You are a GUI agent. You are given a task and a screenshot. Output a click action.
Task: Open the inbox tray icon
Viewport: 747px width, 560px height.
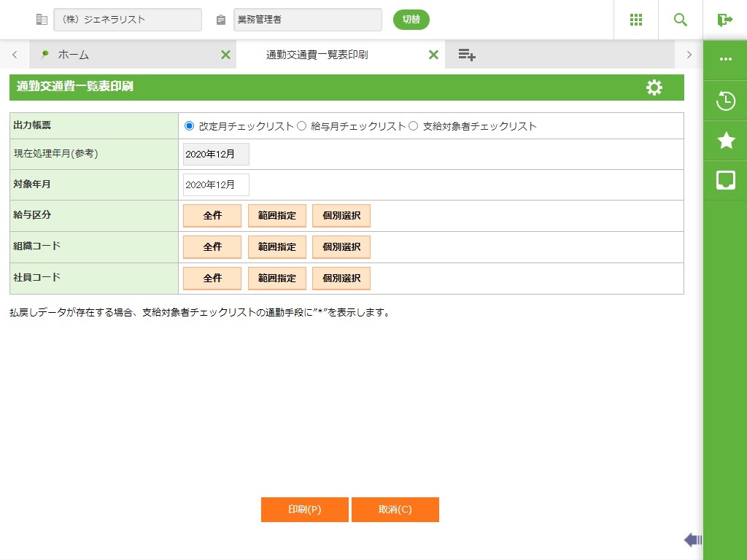[725, 181]
